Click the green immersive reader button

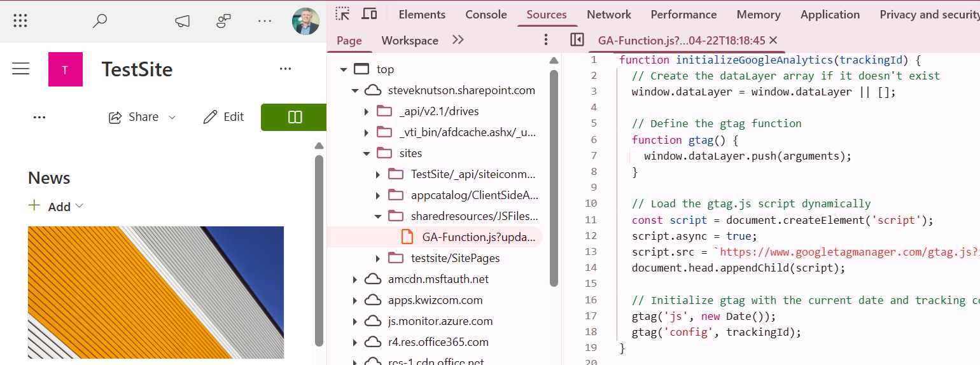tap(294, 117)
